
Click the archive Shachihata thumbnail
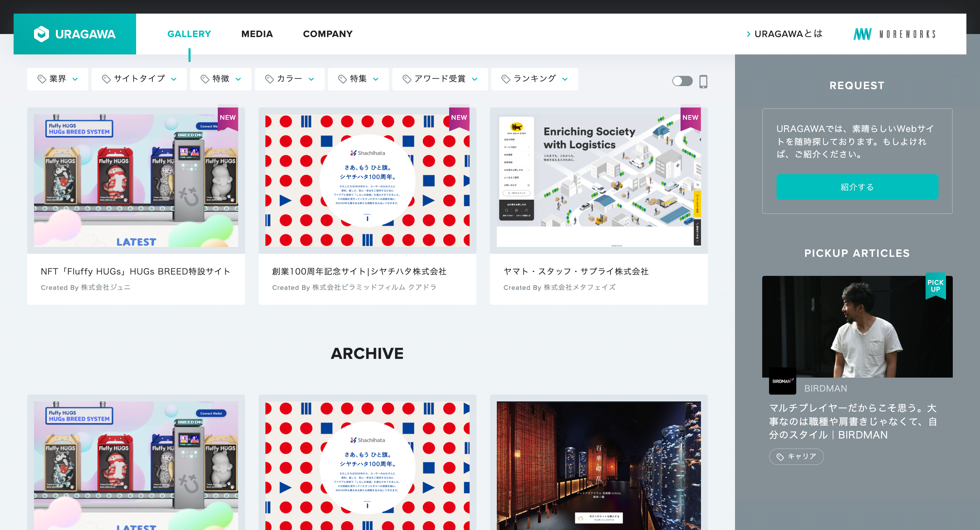[x=367, y=466]
